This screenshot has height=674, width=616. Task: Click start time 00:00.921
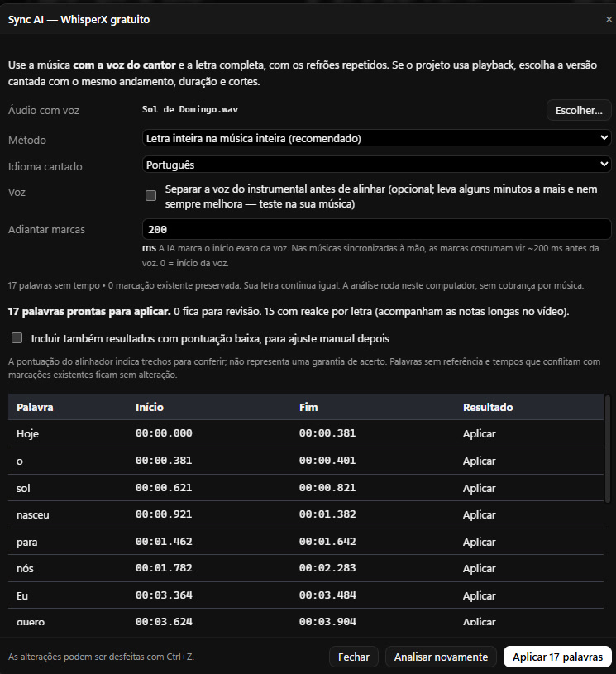164,514
